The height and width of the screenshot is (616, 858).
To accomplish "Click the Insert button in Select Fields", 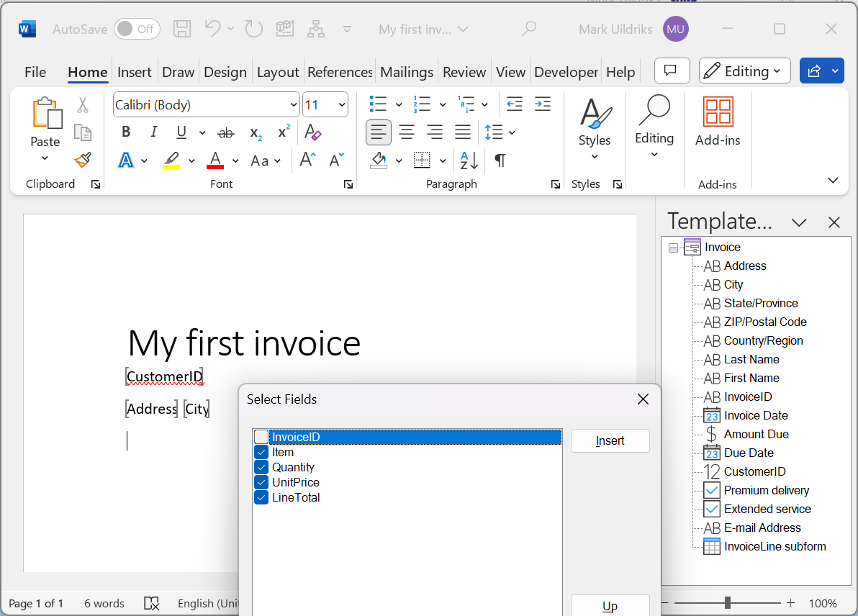I will 610,441.
